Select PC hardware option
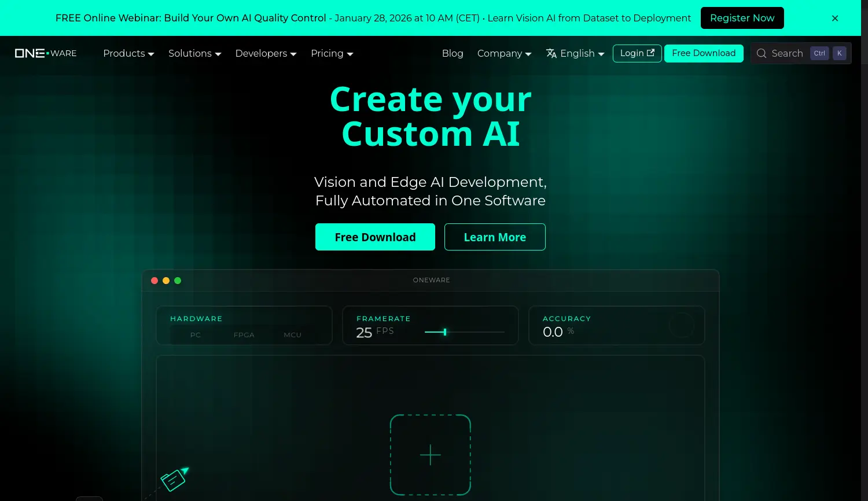 click(196, 335)
